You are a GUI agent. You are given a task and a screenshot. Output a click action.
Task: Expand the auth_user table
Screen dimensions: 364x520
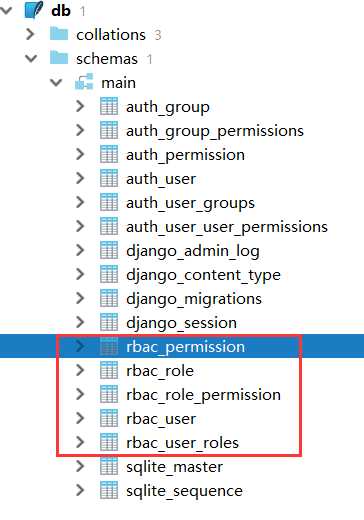coord(80,178)
